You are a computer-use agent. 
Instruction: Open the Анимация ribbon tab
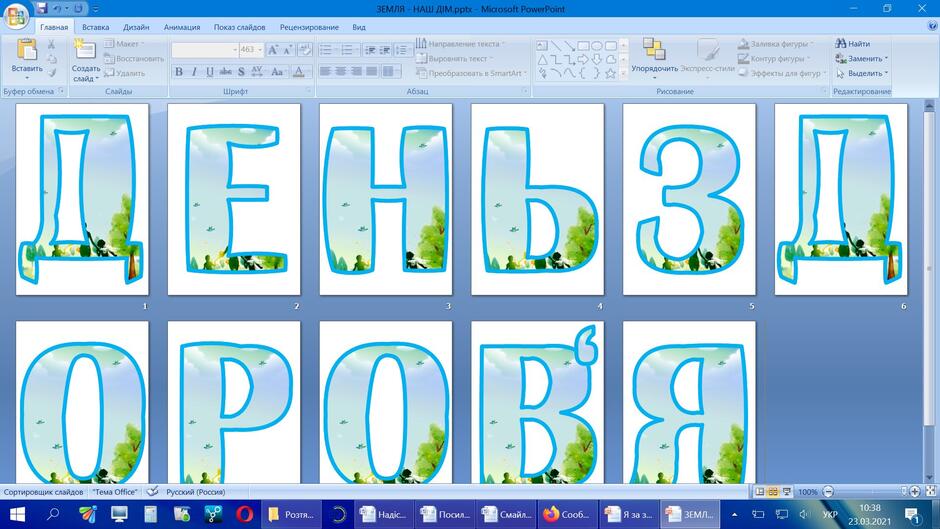click(182, 27)
